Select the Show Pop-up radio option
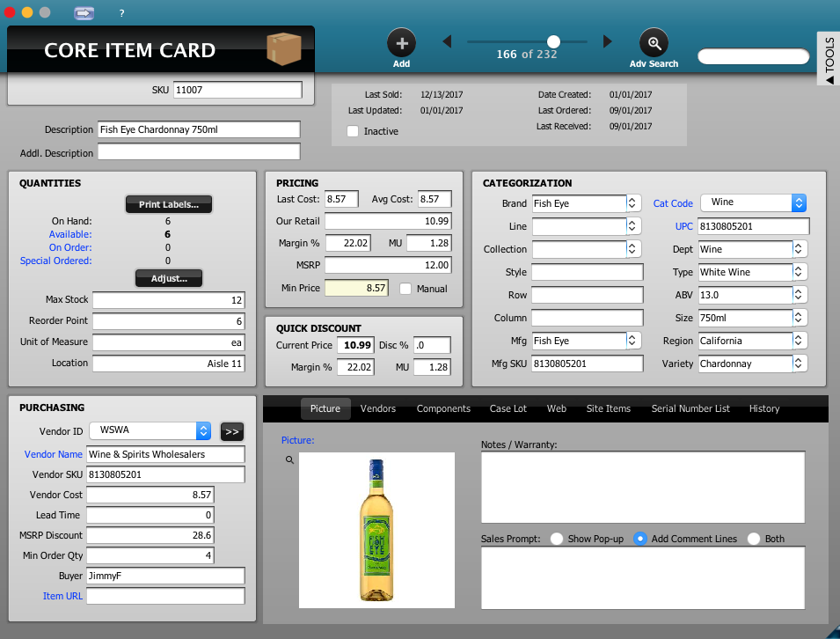840x639 pixels. [557, 539]
